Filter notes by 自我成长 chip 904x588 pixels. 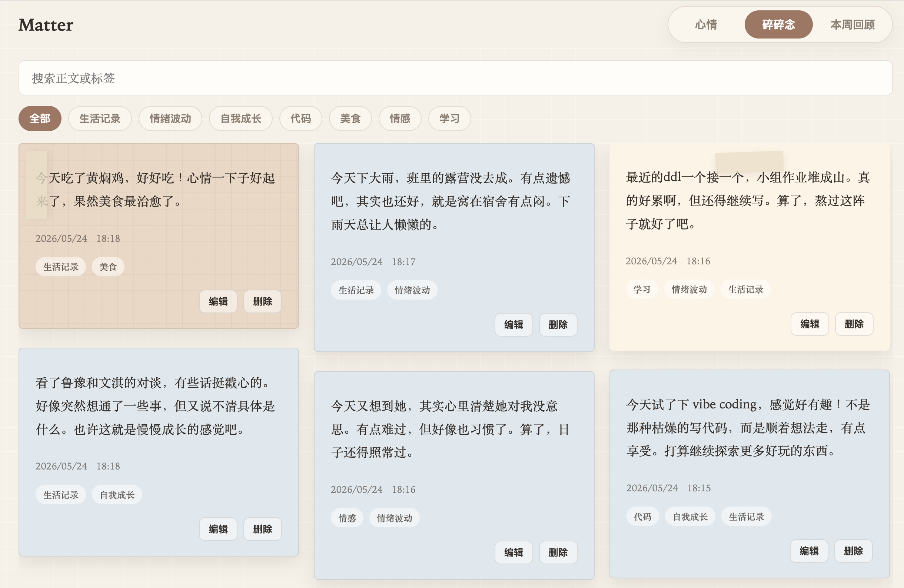[x=241, y=118]
